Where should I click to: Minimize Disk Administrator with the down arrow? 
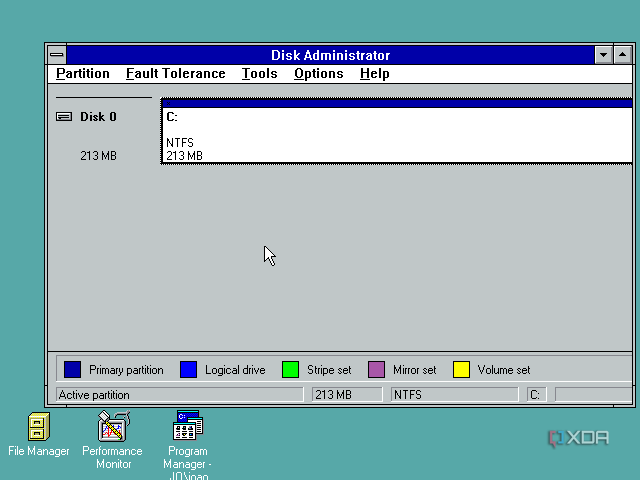603,55
